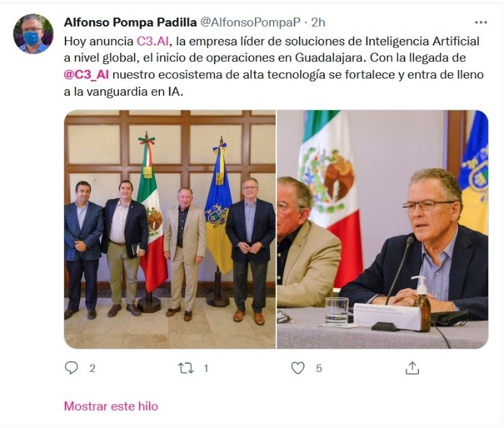Click 'Mostrar este hilo' link
This screenshot has height=428, width=504.
[x=111, y=406]
